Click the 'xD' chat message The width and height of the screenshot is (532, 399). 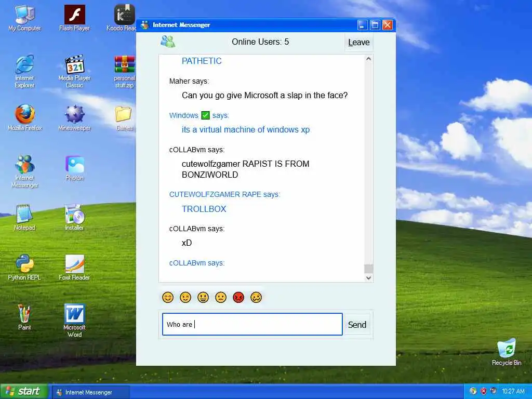187,243
